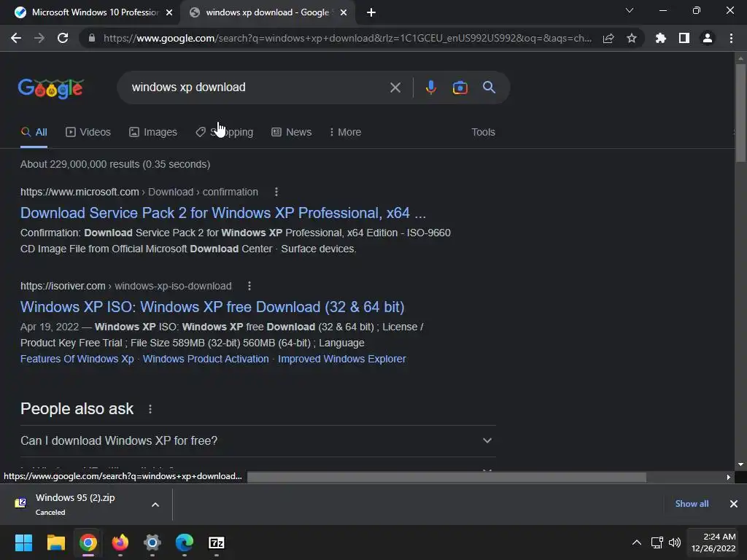
Task: Launch Firefox from taskbar
Action: point(120,542)
